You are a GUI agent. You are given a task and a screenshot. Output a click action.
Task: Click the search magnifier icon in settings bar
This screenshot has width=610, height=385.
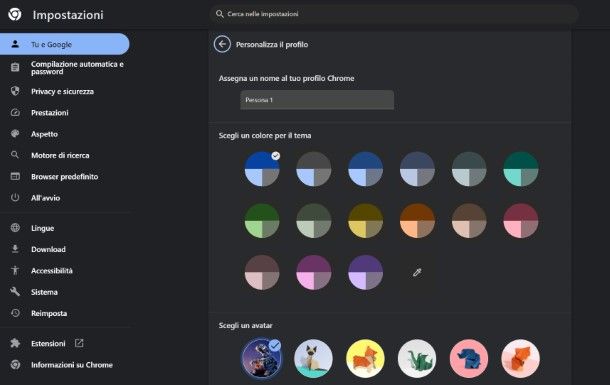click(x=220, y=14)
